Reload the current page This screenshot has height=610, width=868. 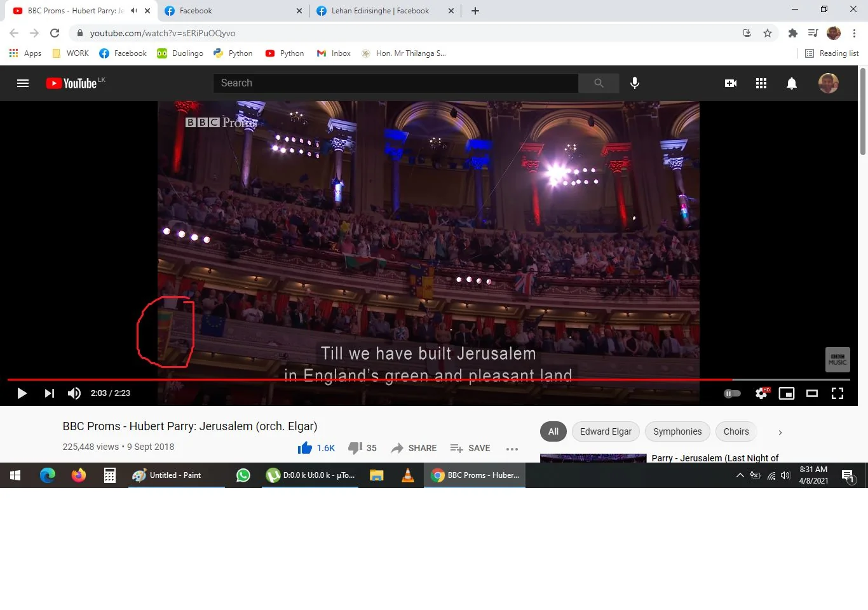pos(55,33)
